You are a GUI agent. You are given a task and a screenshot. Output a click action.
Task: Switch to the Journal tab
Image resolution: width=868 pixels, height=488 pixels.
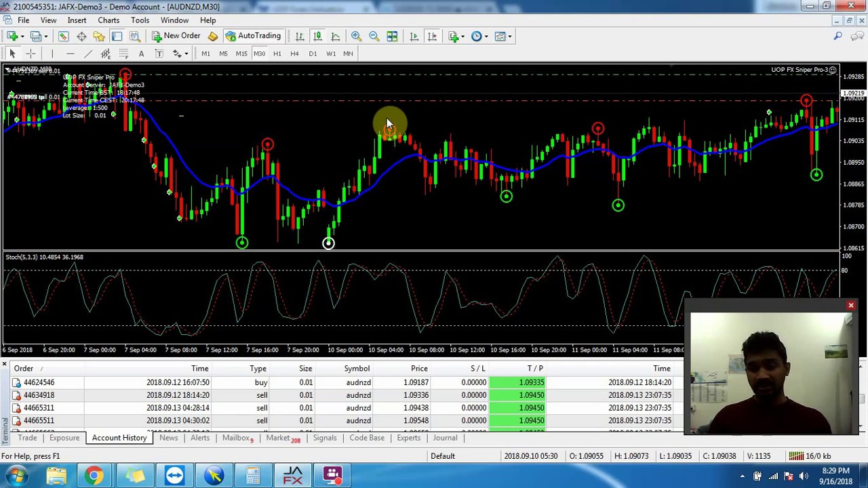tap(445, 438)
